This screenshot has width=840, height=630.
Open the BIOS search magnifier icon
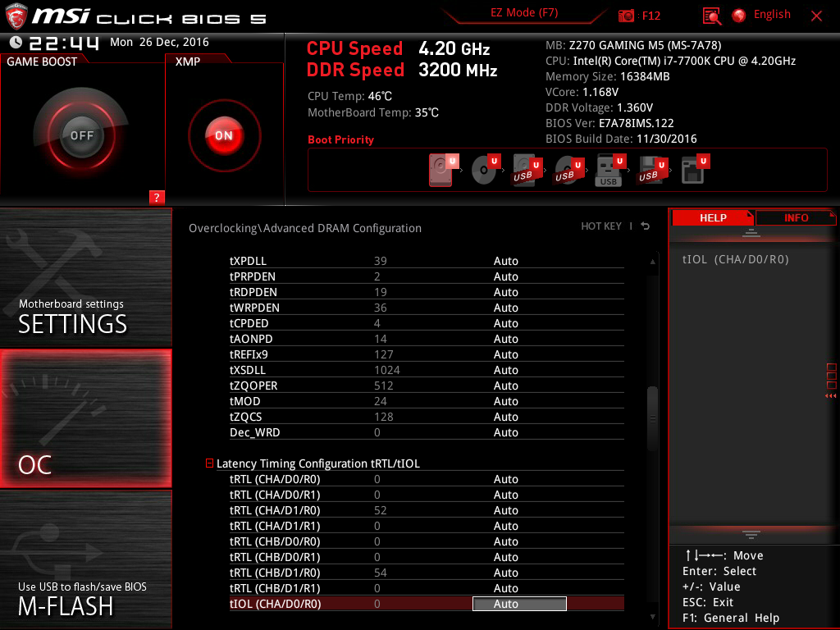click(x=712, y=16)
